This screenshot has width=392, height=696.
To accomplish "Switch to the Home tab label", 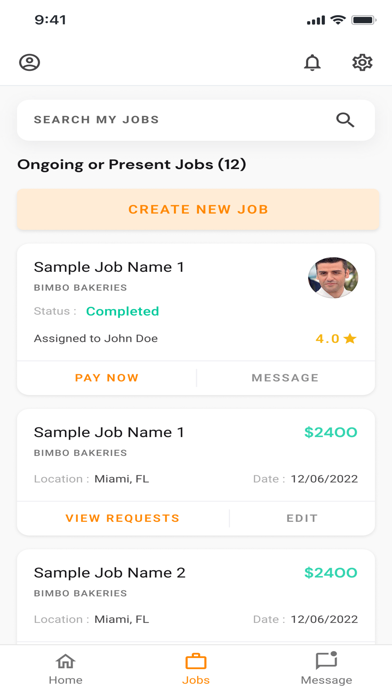I will tap(65, 680).
